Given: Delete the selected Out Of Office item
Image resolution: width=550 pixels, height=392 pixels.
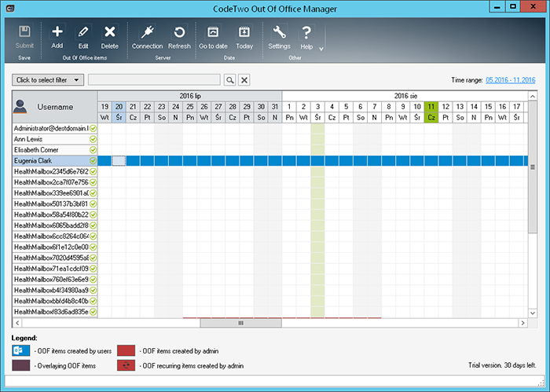Looking at the screenshot, I should point(109,37).
